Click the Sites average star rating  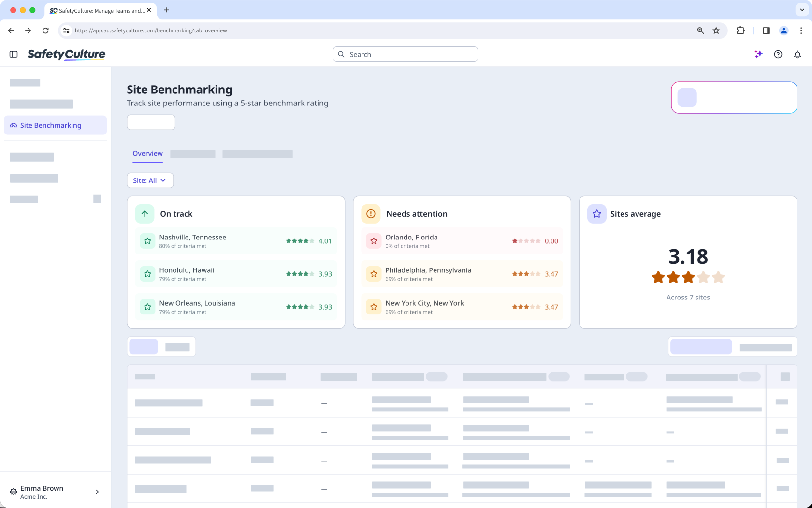(x=688, y=277)
